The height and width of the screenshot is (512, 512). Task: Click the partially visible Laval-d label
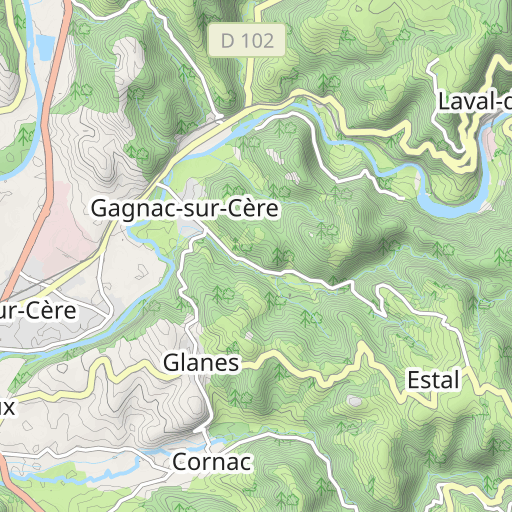[475, 102]
